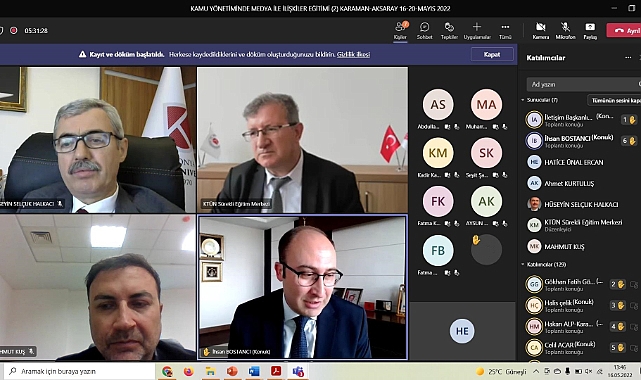Collapse the Sunucular (7) section
The width and height of the screenshot is (641, 380).
pyautogui.click(x=523, y=100)
